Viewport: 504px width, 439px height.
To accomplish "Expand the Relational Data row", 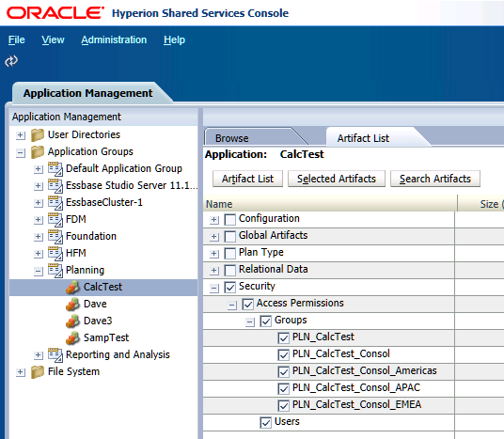I will [213, 271].
